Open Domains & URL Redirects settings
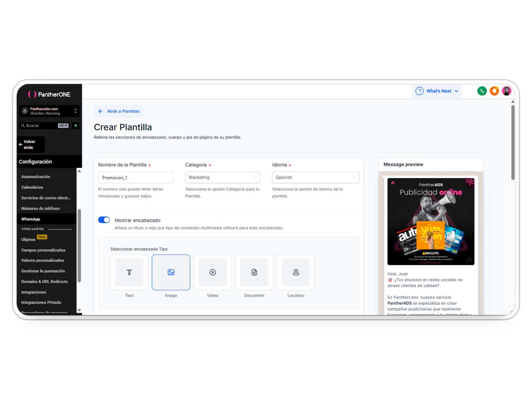The width and height of the screenshot is (532, 399). click(44, 281)
